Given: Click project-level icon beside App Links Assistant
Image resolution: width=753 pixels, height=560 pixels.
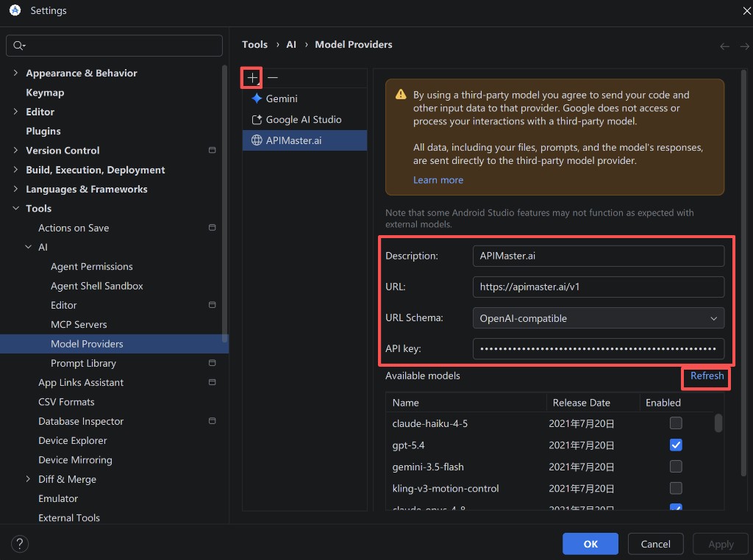Looking at the screenshot, I should [212, 382].
